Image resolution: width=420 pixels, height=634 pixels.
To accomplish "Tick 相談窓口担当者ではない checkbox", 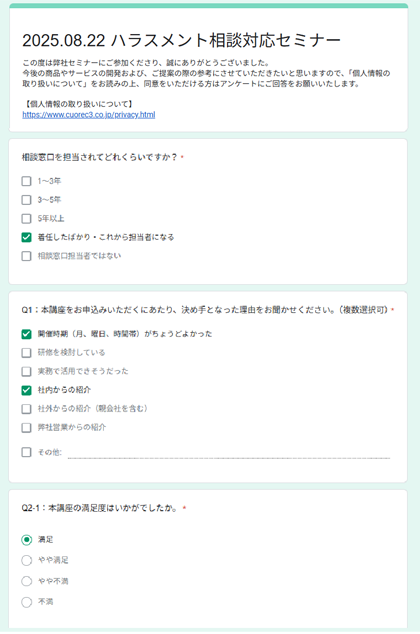I will 26,256.
